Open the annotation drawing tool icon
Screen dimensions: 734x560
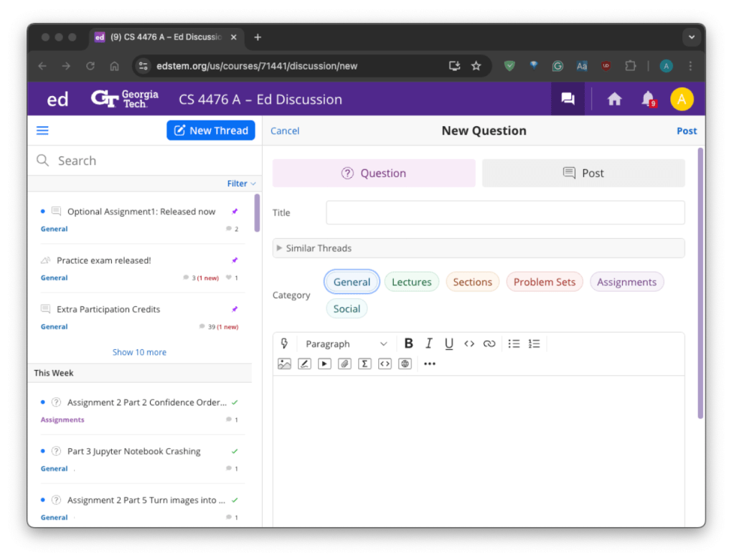tap(304, 364)
